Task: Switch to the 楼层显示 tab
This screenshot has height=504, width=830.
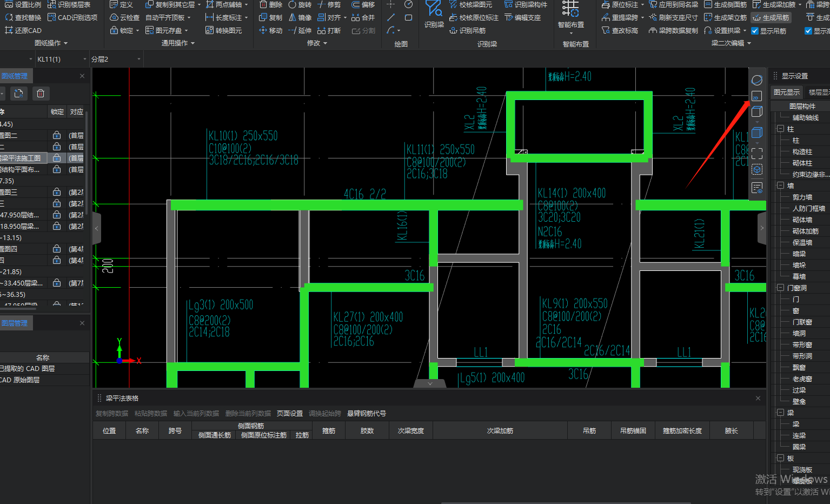Action: (x=819, y=92)
